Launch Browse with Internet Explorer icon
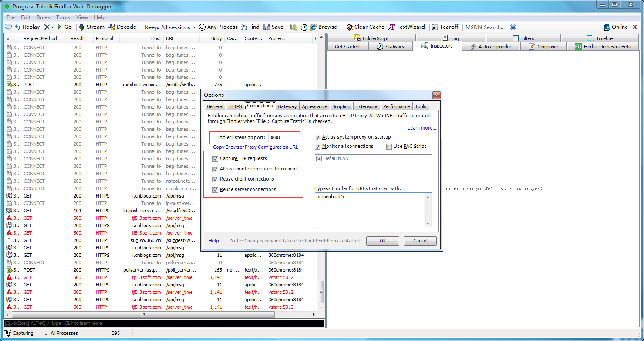 click(324, 27)
